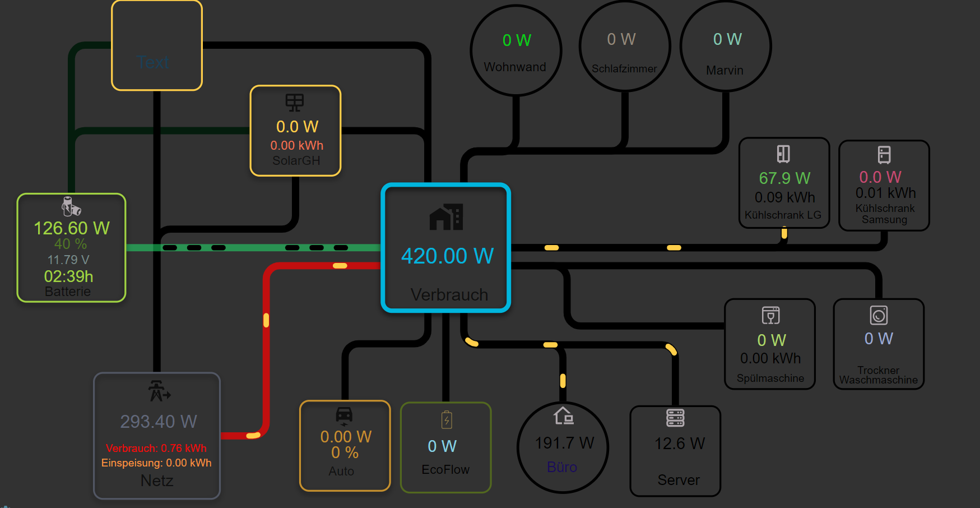Screen dimensions: 980x508
Task: Click the Batterie label
Action: coord(68,292)
